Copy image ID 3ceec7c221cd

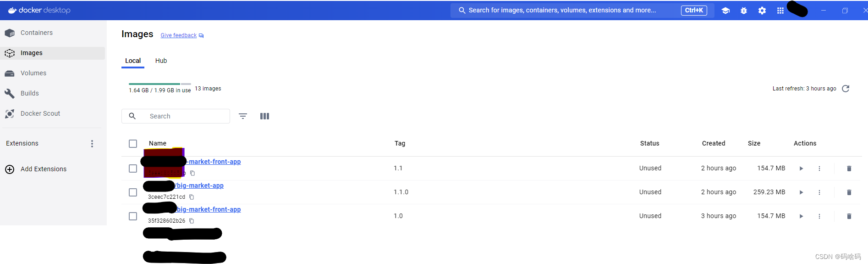[192, 197]
